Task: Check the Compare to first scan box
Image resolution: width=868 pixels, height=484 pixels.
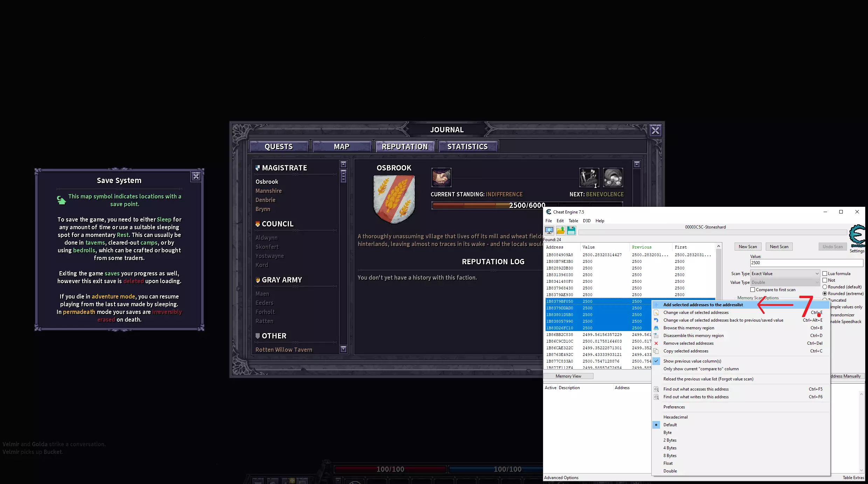Action: click(752, 290)
